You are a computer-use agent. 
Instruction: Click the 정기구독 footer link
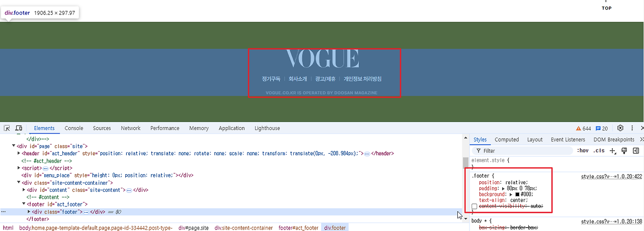coord(271,79)
